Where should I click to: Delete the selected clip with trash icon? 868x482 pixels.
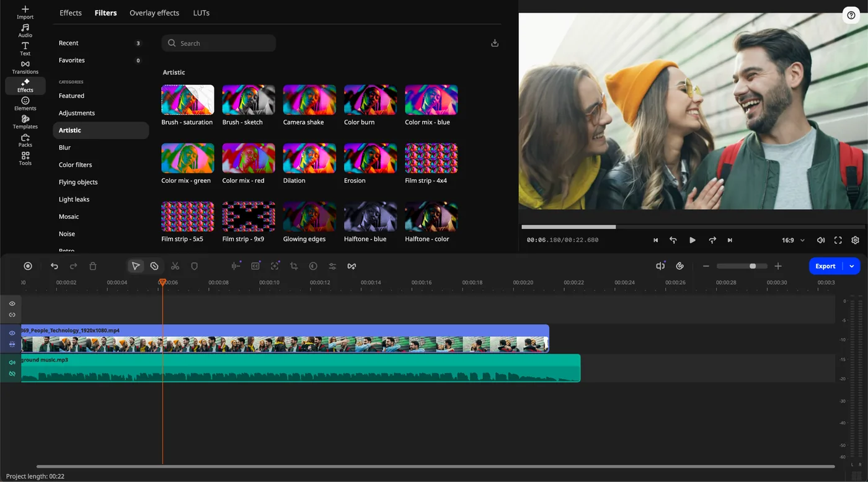click(93, 266)
